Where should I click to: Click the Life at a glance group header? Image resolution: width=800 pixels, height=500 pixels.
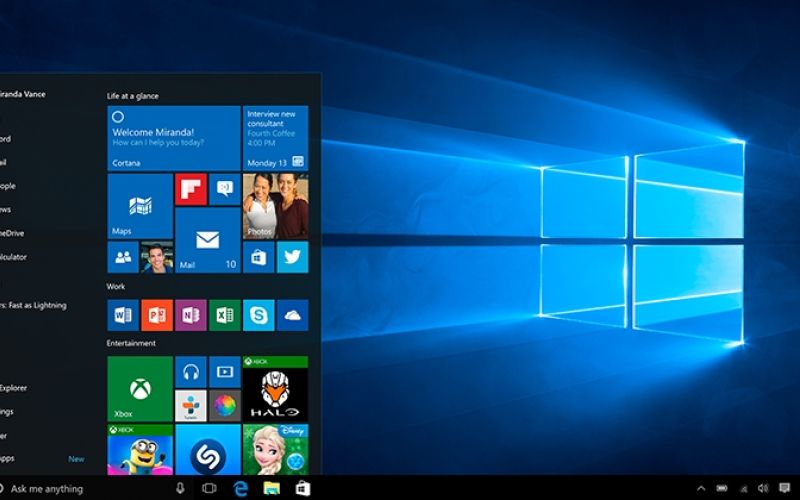[x=133, y=96]
